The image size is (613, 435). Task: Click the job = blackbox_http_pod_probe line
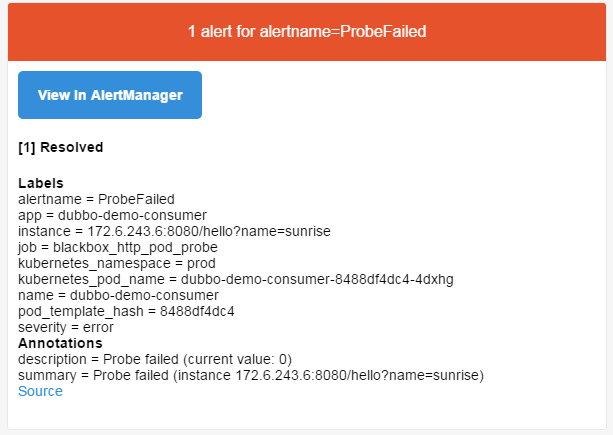tap(118, 247)
